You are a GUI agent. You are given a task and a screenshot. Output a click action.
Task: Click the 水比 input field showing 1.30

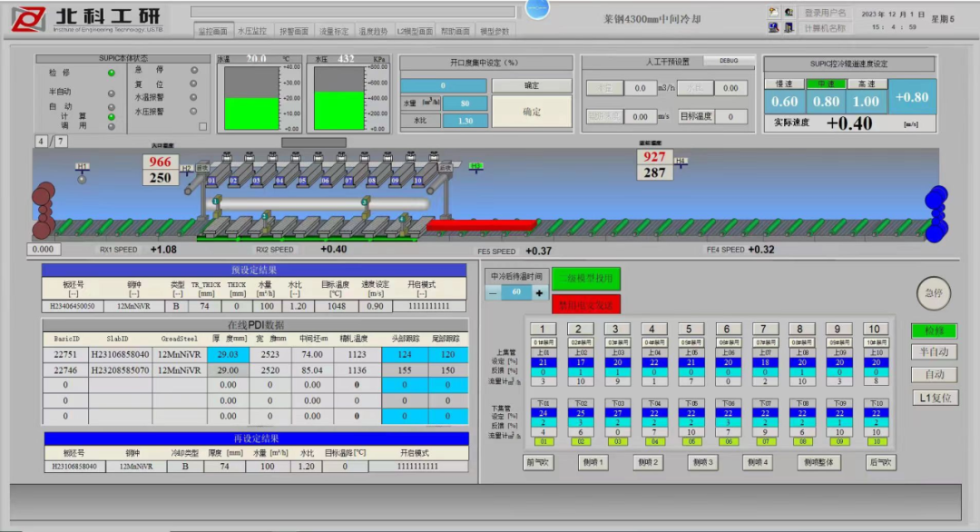[x=465, y=121]
